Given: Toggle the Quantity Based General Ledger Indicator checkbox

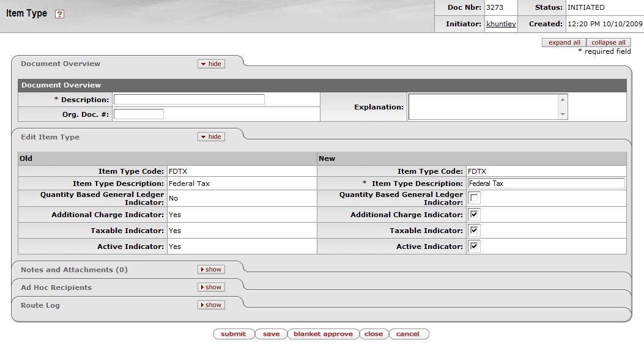Looking at the screenshot, I should (x=475, y=198).
